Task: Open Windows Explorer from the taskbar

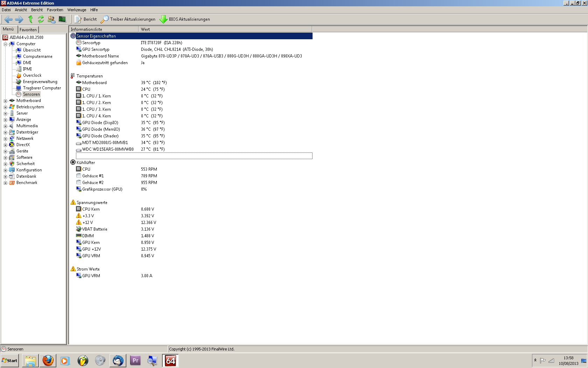Action: (30, 361)
